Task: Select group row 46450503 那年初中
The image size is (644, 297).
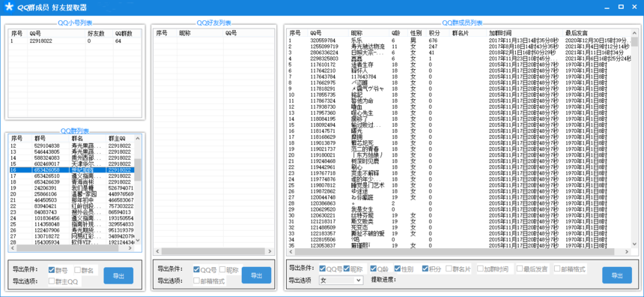Action: click(71, 200)
